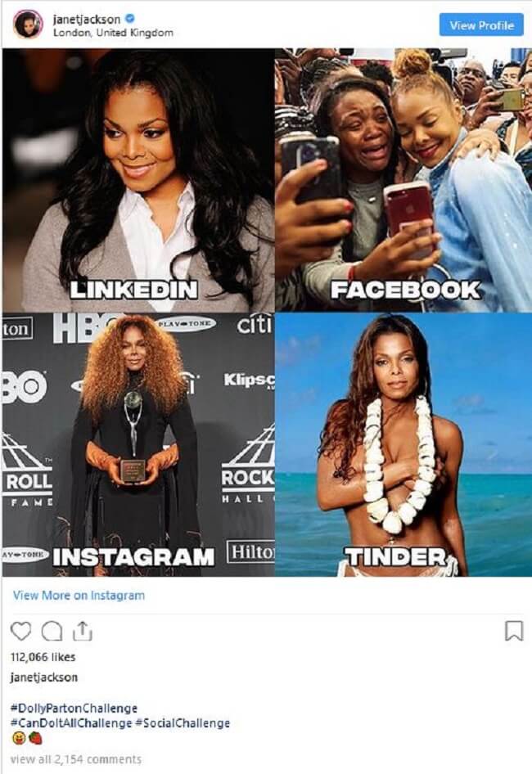Click the janetjackson username in the caption

tap(44, 677)
